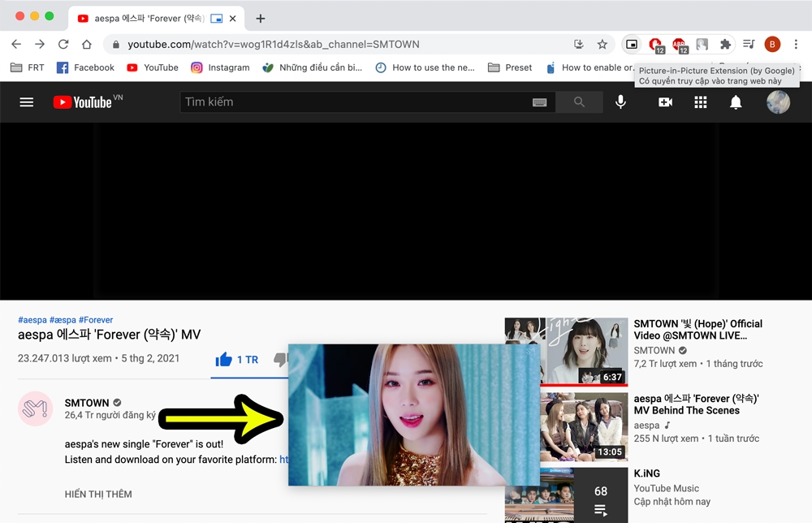The height and width of the screenshot is (523, 812).
Task: Open the YouTube hamburger guide menu
Action: pos(27,102)
